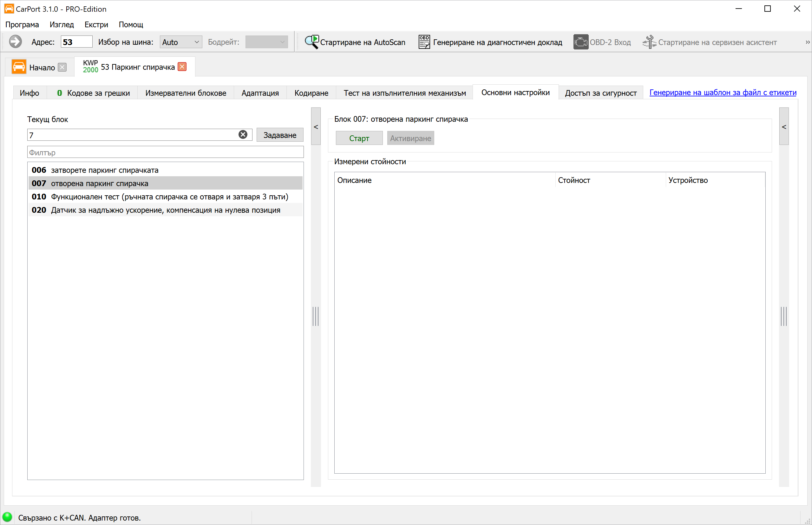
Task: Select block 006 затворете паркинг спирачката
Action: pos(165,170)
